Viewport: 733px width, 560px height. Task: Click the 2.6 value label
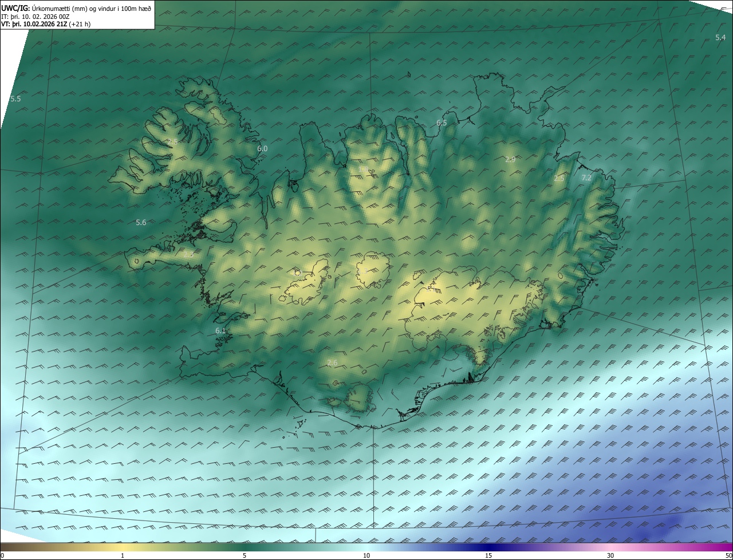pyautogui.click(x=332, y=362)
